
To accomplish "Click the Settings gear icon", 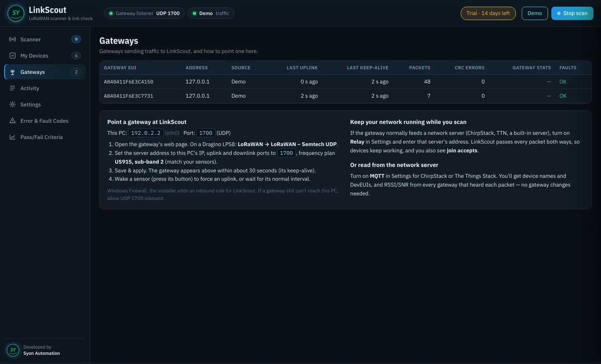I will pyautogui.click(x=13, y=104).
